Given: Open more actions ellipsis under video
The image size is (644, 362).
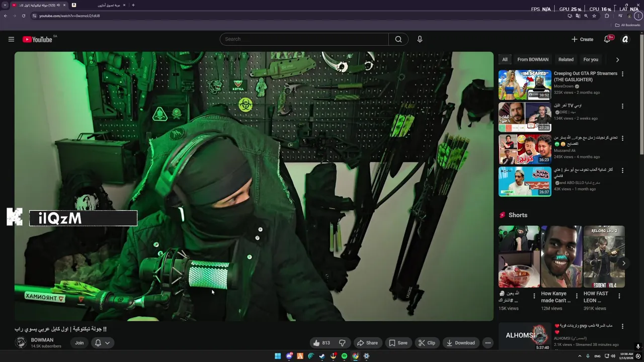Looking at the screenshot, I should (x=488, y=343).
